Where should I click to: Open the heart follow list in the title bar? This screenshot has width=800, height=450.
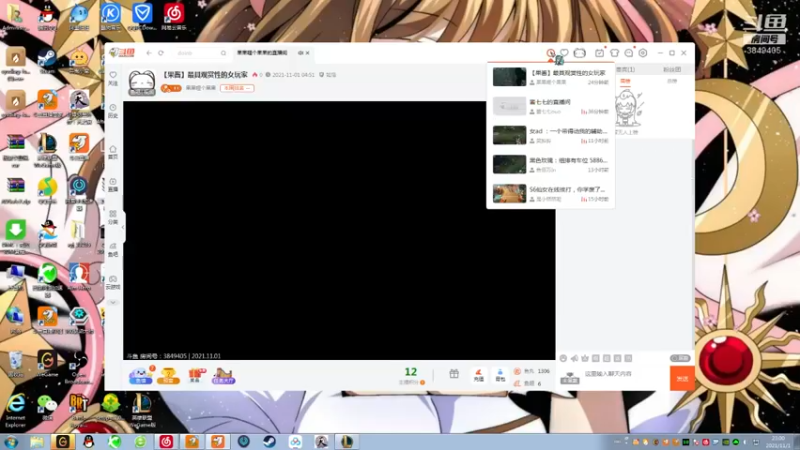(564, 53)
